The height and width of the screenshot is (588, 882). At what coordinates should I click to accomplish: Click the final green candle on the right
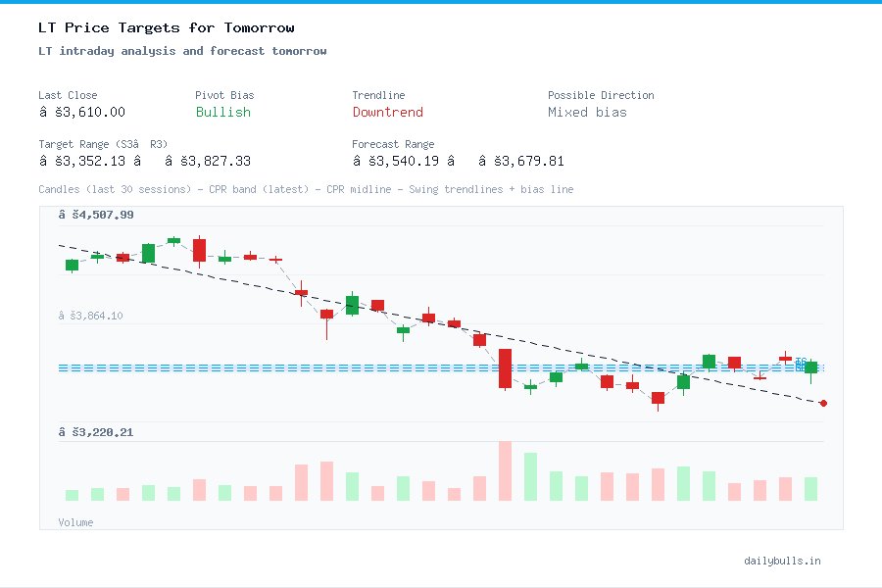(811, 367)
